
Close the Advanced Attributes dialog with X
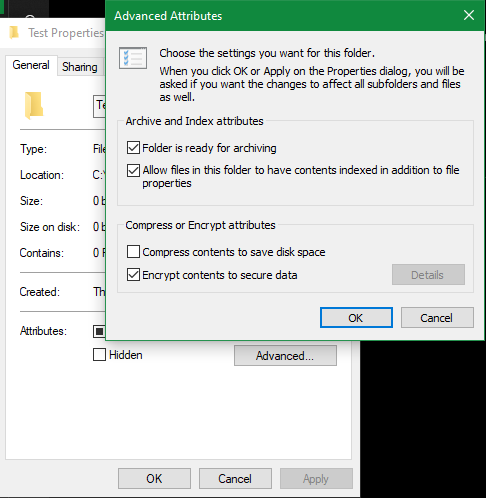pyautogui.click(x=469, y=15)
